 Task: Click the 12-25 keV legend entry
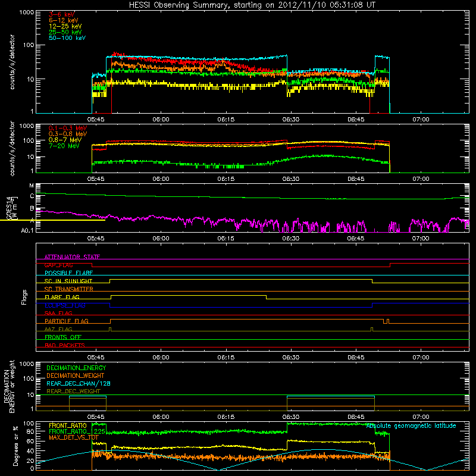(65, 26)
